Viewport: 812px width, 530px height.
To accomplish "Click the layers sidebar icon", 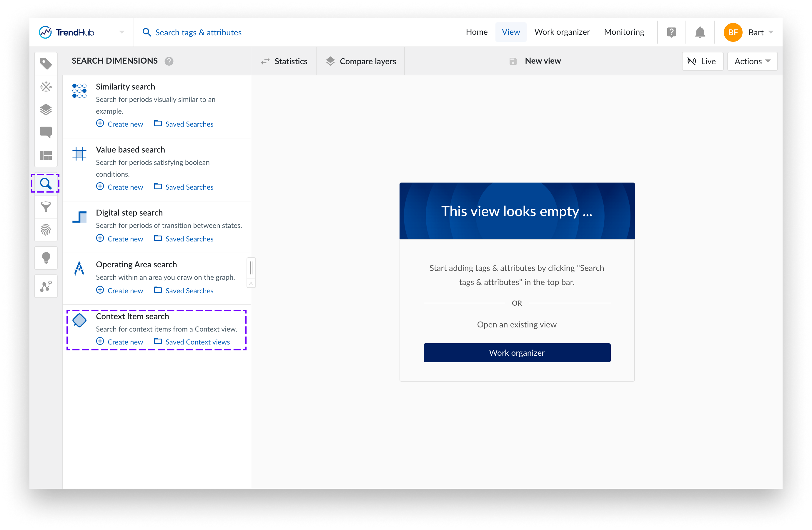I will click(46, 109).
